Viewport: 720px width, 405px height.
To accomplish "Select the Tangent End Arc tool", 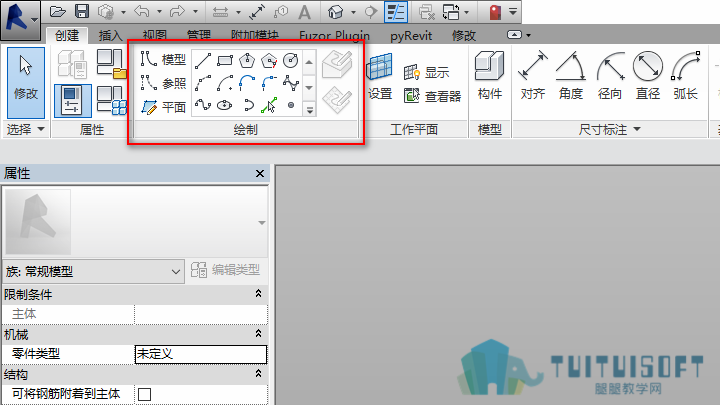I will coord(247,83).
